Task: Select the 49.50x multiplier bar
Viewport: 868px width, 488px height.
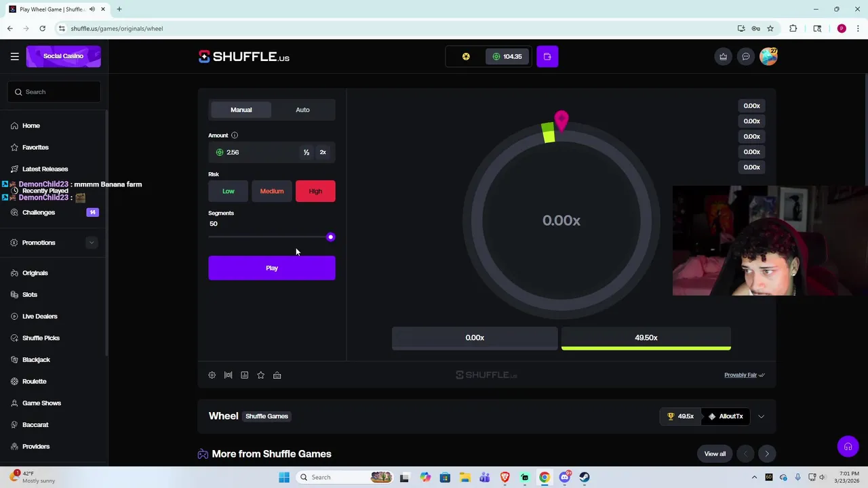Action: pyautogui.click(x=646, y=338)
